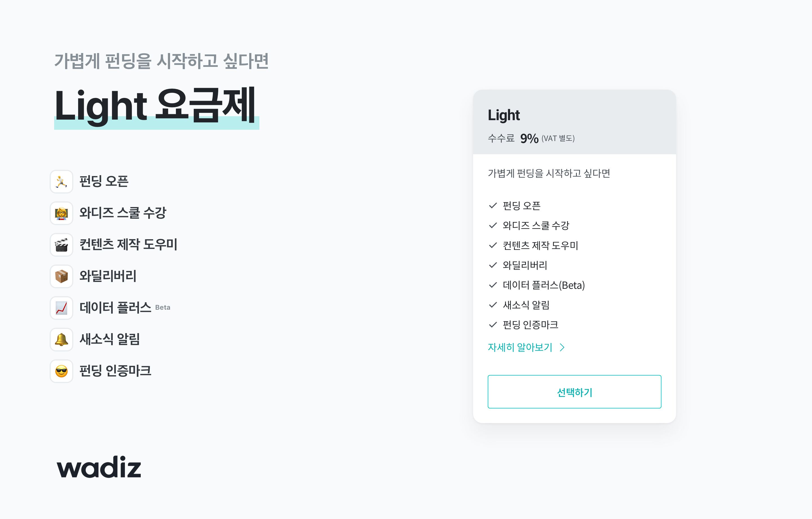The image size is (812, 519).
Task: Open the 자세히 알아보기 link
Action: (520, 347)
